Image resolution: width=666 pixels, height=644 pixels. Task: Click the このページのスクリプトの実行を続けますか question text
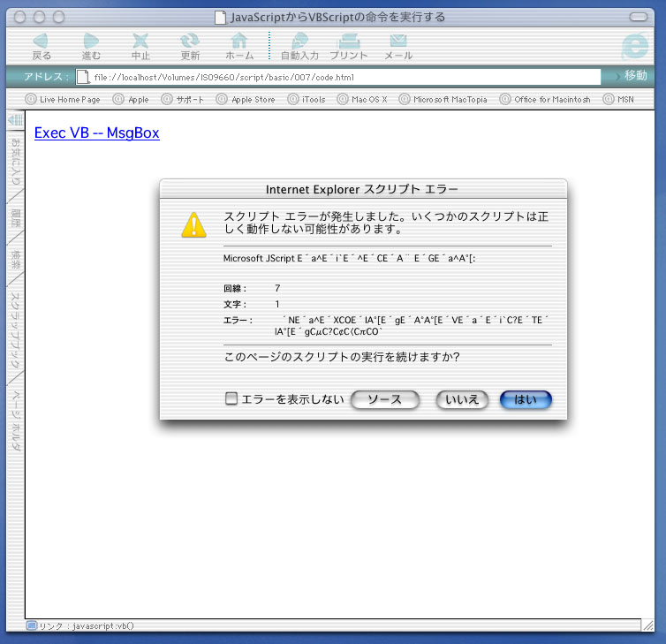pos(342,356)
